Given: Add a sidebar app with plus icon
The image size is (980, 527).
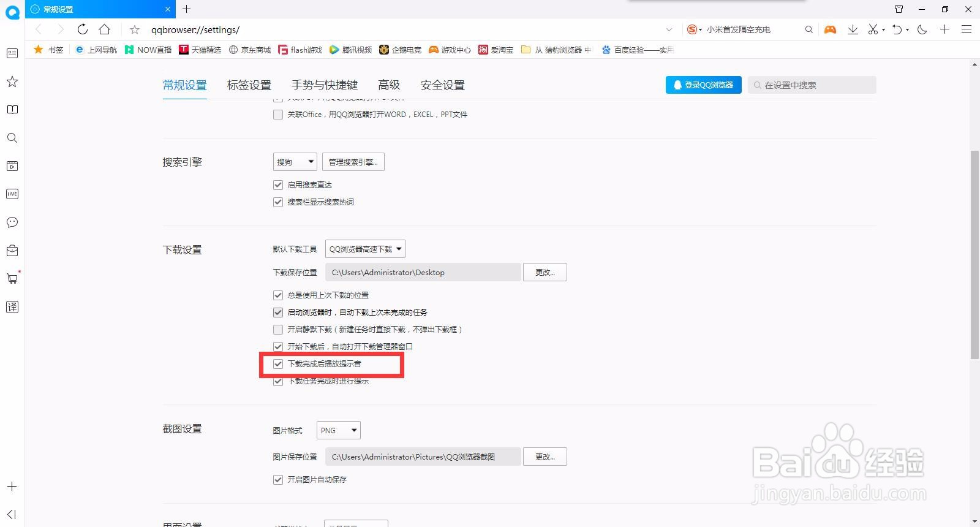Looking at the screenshot, I should 12,487.
